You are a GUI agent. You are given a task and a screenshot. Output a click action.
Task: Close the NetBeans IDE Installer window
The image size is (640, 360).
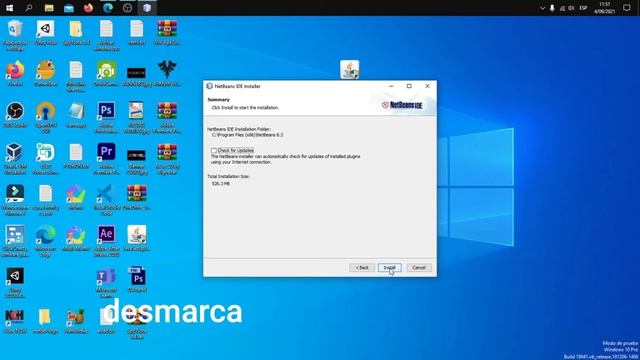427,86
